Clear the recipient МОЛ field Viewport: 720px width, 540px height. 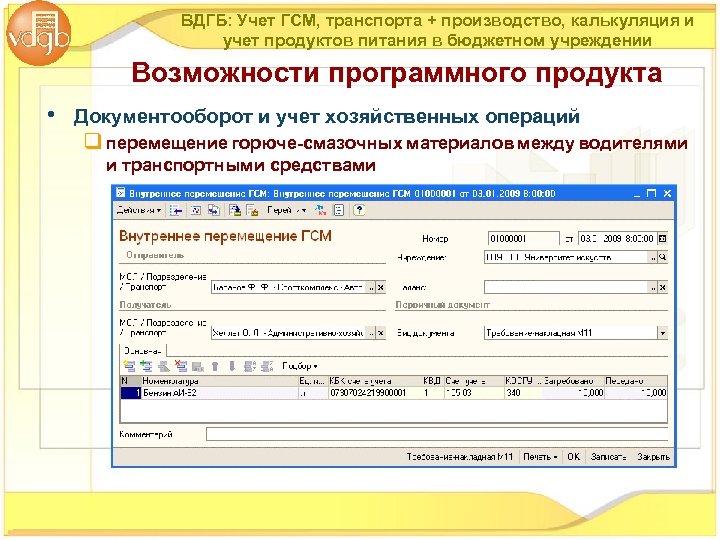381,333
